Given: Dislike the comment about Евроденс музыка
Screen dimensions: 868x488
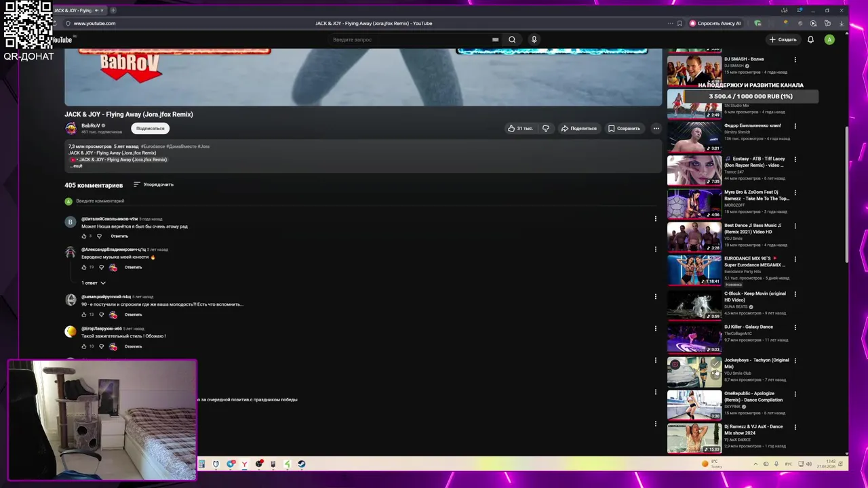Looking at the screenshot, I should click(102, 267).
